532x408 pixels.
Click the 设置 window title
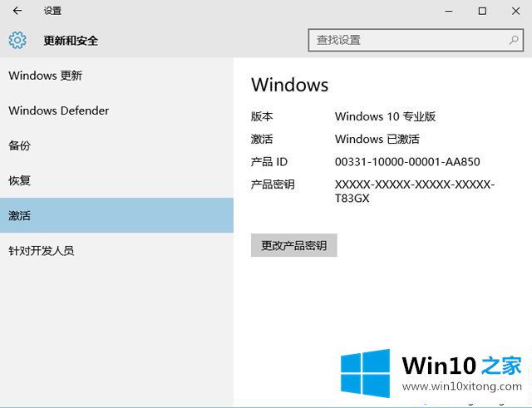coord(52,11)
